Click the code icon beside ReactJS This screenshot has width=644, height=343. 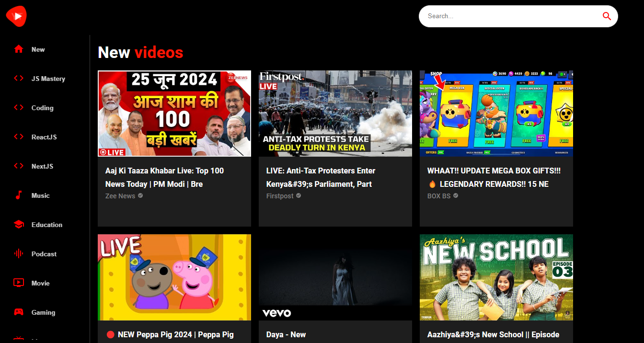point(19,137)
